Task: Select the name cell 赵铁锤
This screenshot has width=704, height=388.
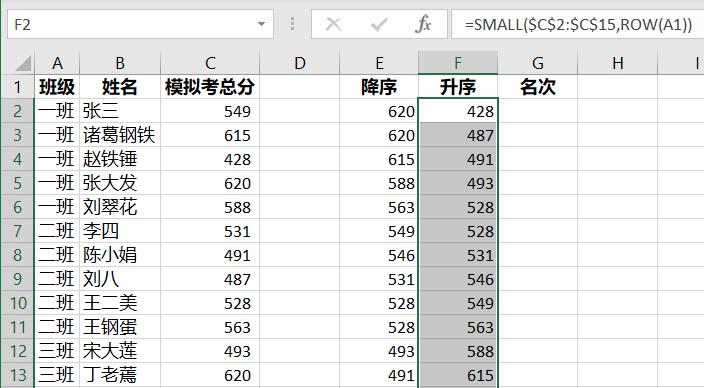Action: (120, 159)
